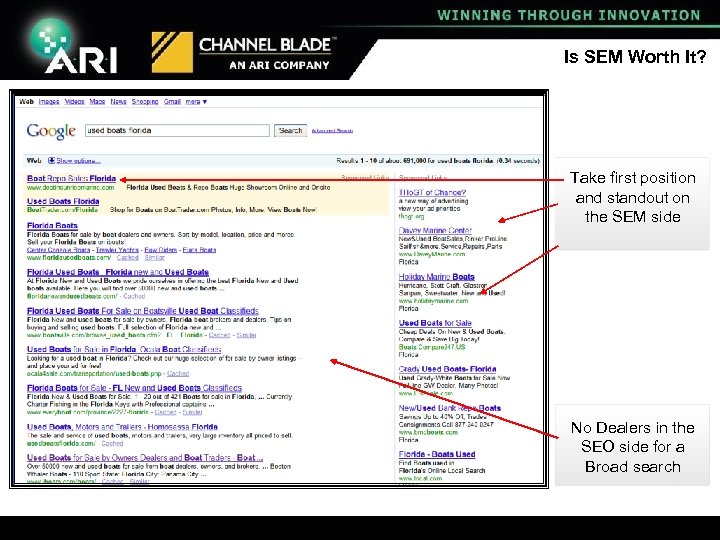Click the Search button
720x540 pixels.
[x=291, y=130]
